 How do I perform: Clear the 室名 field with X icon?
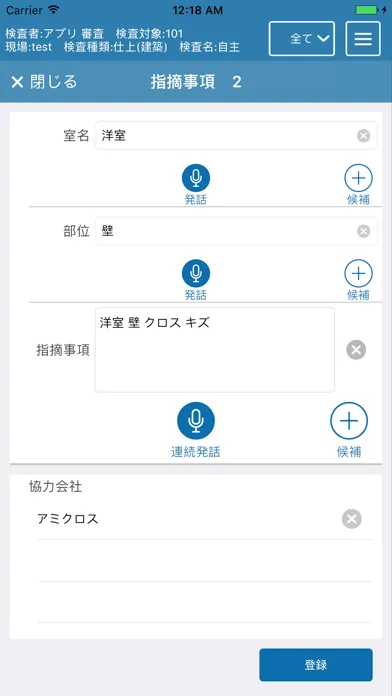(x=364, y=136)
